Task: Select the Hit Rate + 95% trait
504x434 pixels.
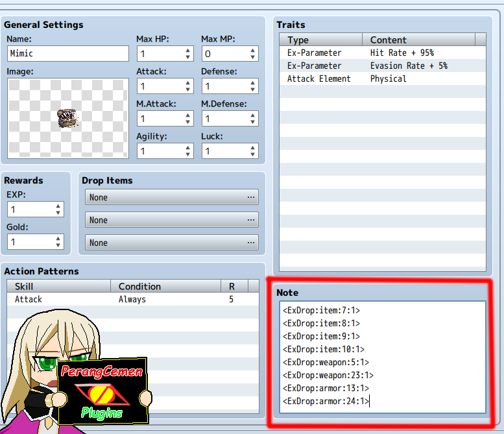Action: click(x=383, y=53)
